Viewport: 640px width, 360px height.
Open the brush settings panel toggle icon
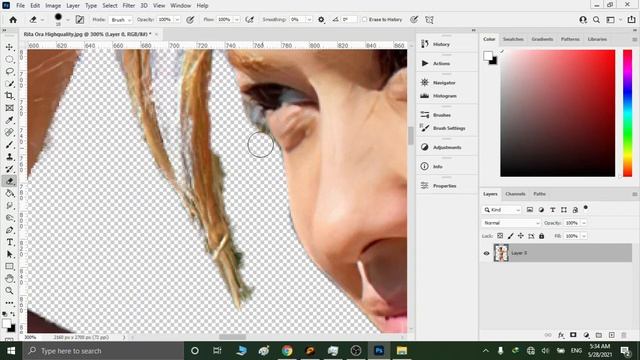(x=80, y=20)
